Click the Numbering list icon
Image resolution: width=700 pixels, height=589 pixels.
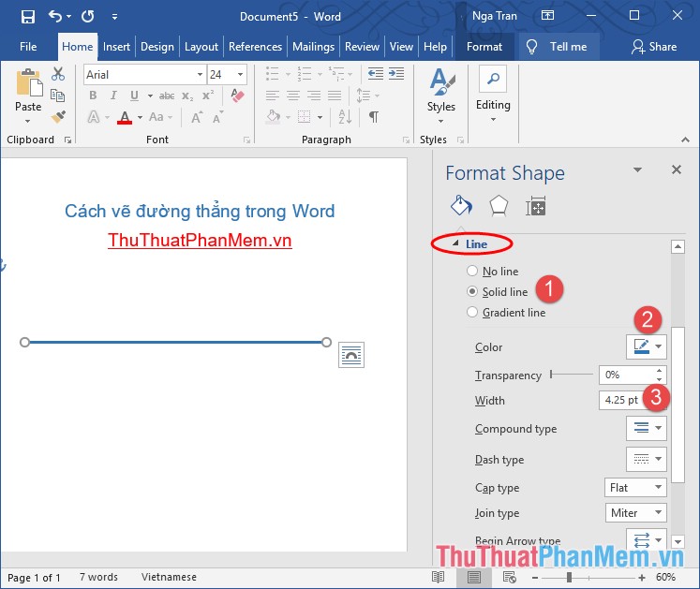coord(305,74)
